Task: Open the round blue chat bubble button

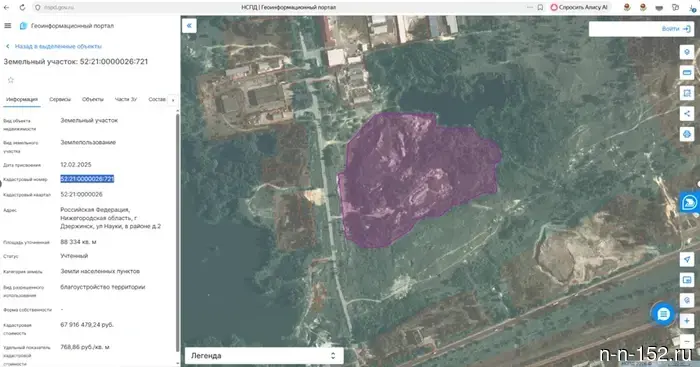Action: [663, 314]
